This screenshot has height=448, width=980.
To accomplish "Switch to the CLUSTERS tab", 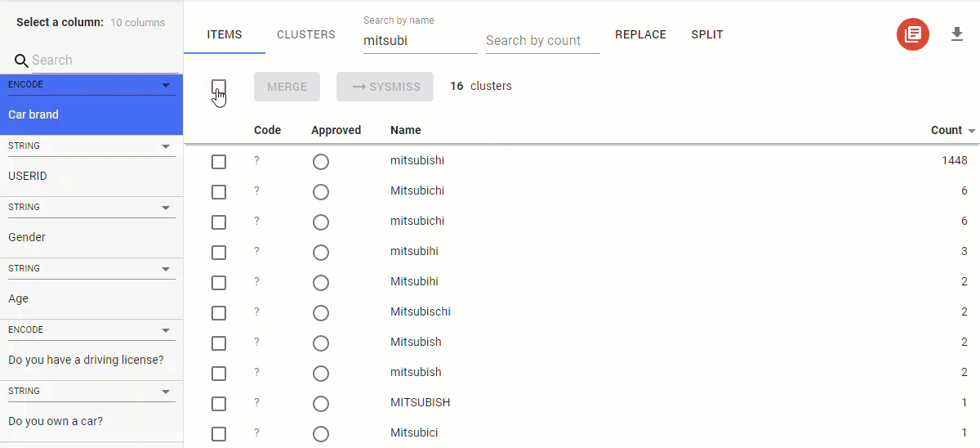I will [x=305, y=34].
